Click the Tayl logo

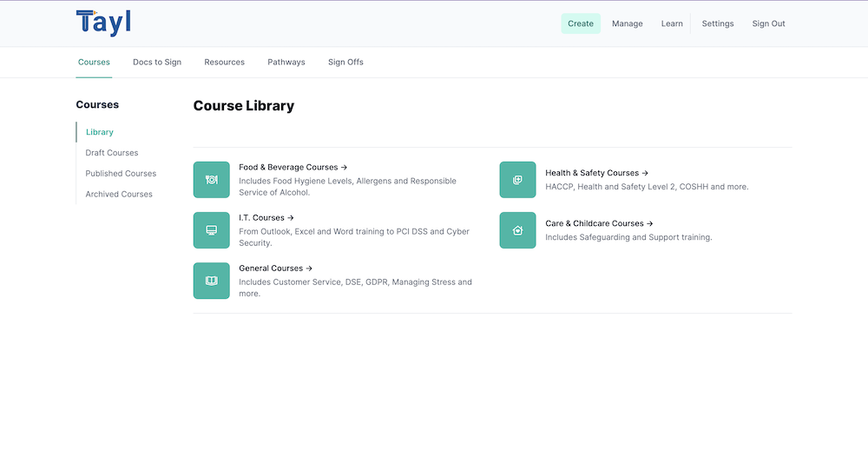(103, 23)
